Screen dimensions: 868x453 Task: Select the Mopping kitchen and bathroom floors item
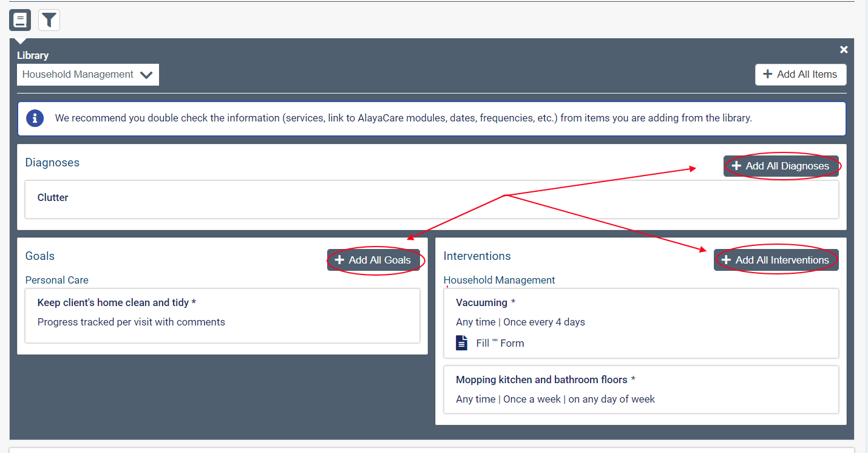pyautogui.click(x=640, y=389)
